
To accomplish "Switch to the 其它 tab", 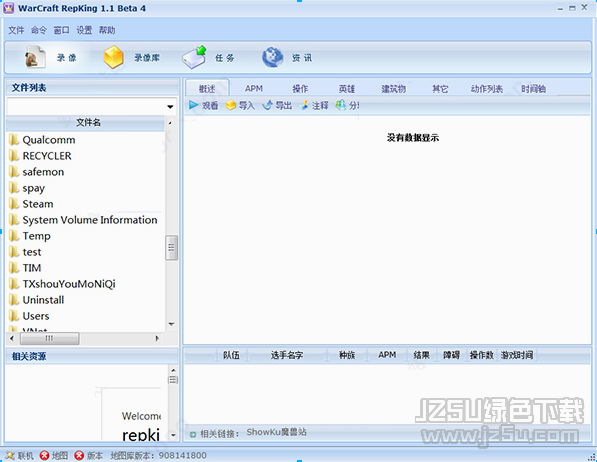I will click(440, 88).
